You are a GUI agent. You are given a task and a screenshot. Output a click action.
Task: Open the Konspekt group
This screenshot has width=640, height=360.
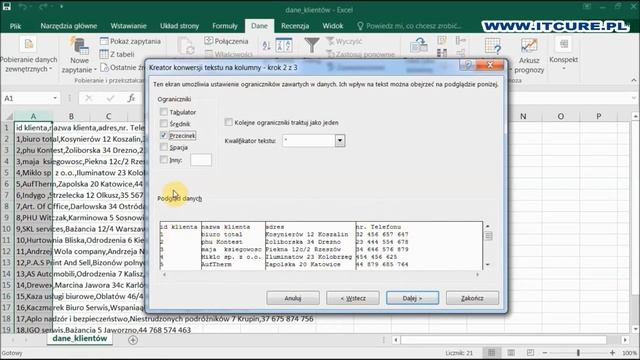click(x=564, y=53)
